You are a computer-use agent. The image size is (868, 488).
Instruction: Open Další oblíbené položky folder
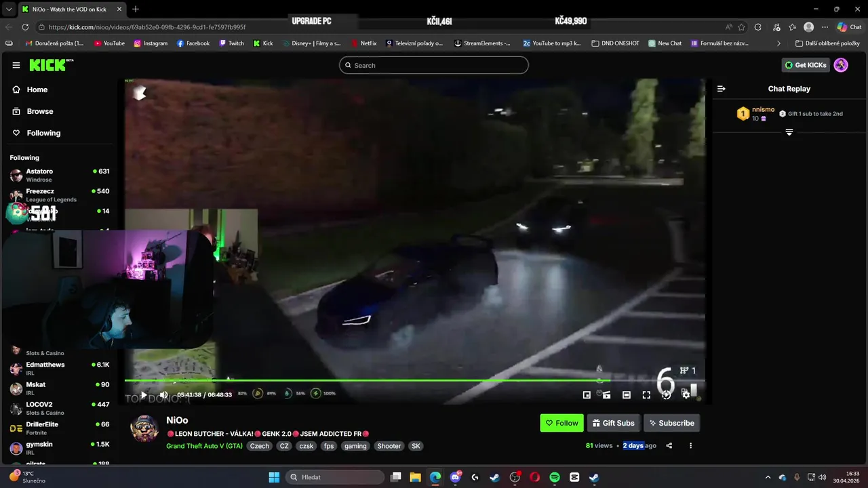click(x=827, y=43)
